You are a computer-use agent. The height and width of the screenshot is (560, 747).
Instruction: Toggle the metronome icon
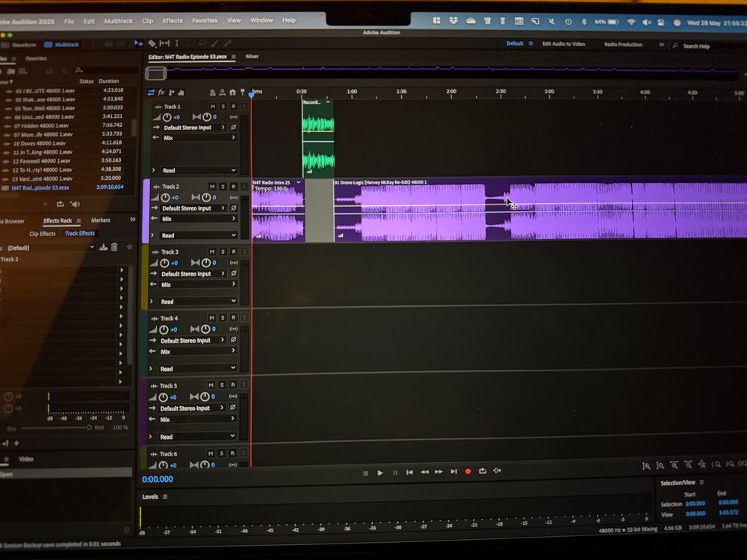pos(212,93)
